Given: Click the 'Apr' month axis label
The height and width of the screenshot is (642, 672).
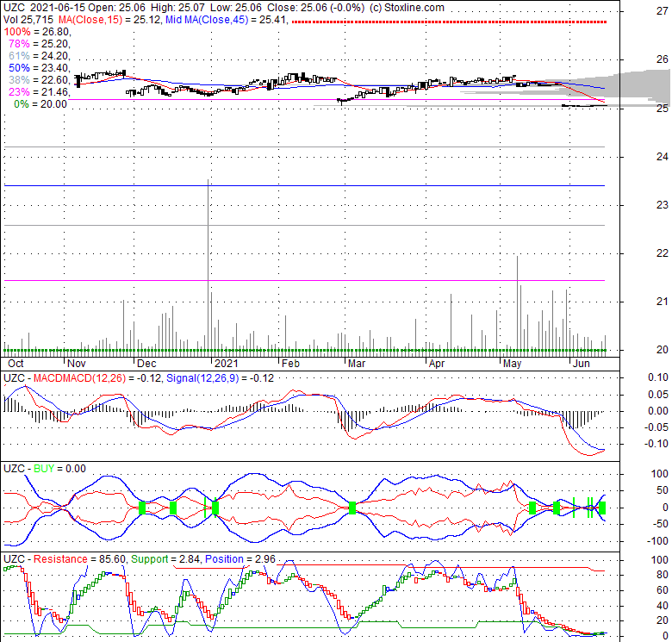Looking at the screenshot, I should [437, 364].
